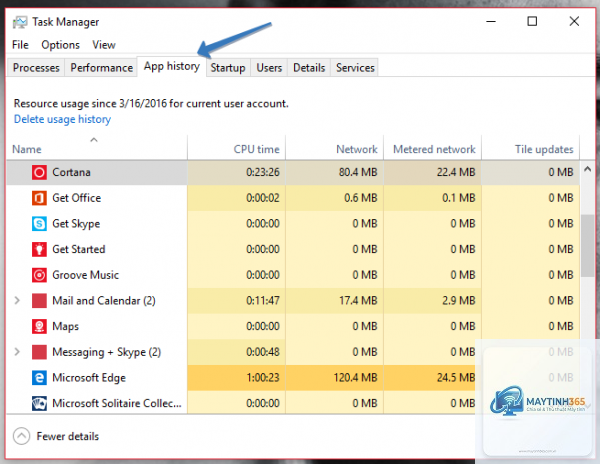This screenshot has width=600, height=464.
Task: Sort by the Name column header
Action: coord(97,147)
